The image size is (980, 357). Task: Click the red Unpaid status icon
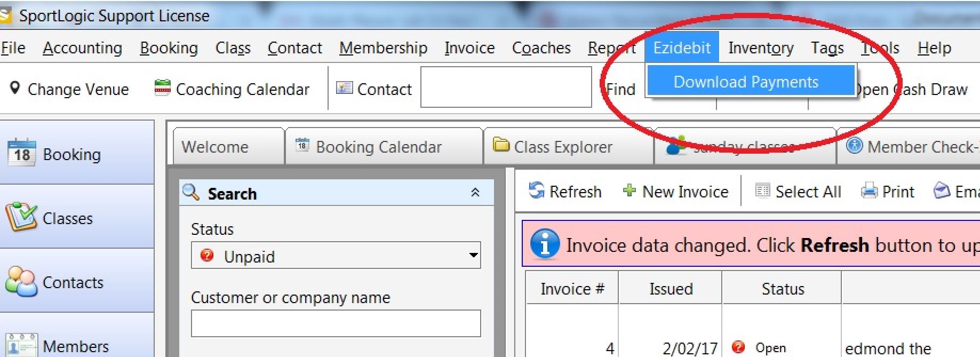click(207, 255)
